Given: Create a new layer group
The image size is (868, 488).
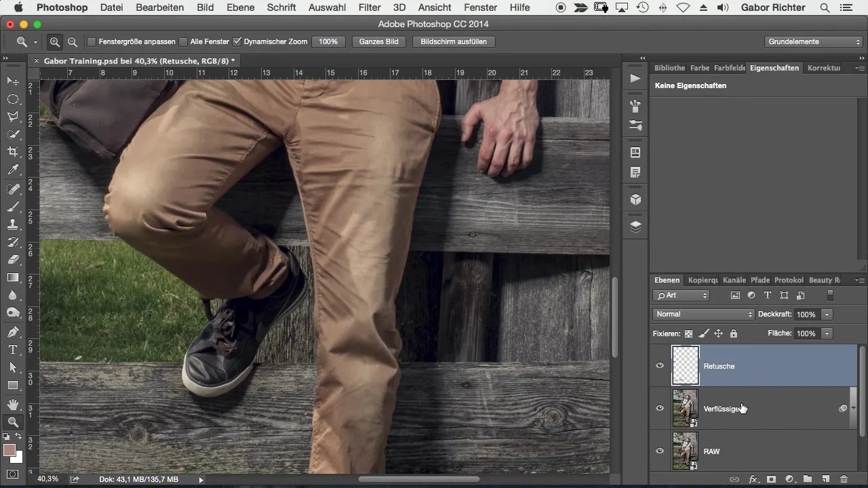Looking at the screenshot, I should click(808, 479).
